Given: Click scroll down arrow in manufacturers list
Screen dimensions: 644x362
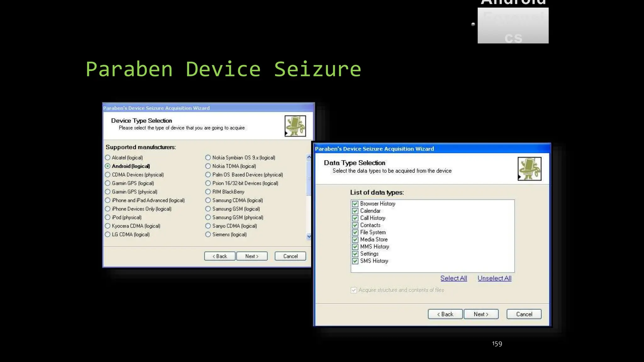Looking at the screenshot, I should coord(309,237).
